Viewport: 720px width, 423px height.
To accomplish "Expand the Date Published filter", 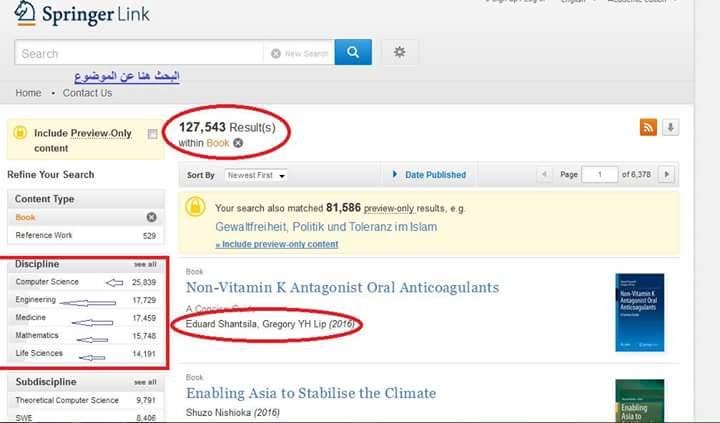I will pyautogui.click(x=429, y=175).
